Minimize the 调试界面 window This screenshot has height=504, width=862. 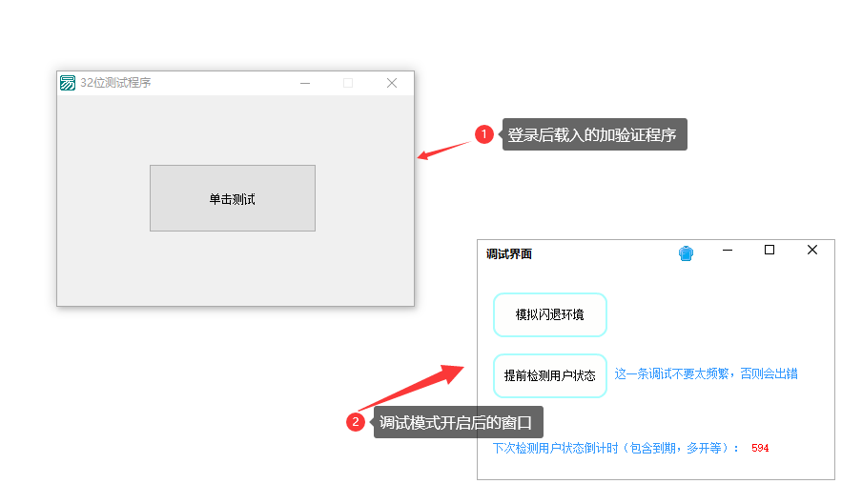pos(728,251)
